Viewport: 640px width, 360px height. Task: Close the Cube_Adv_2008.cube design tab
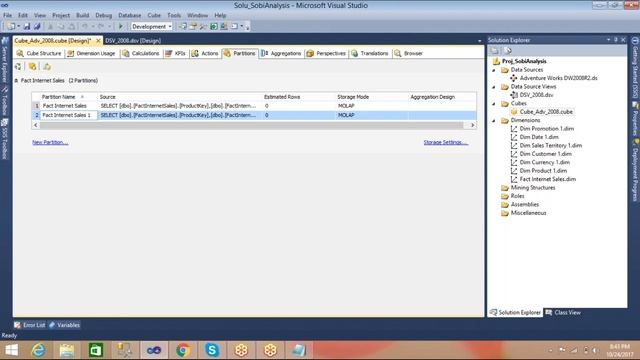coord(98,41)
